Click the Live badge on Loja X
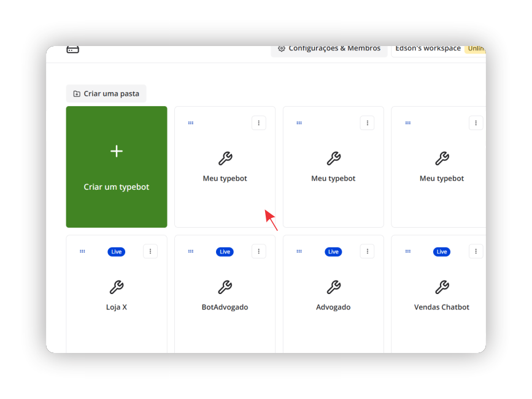This screenshot has height=399, width=532. pos(117,252)
